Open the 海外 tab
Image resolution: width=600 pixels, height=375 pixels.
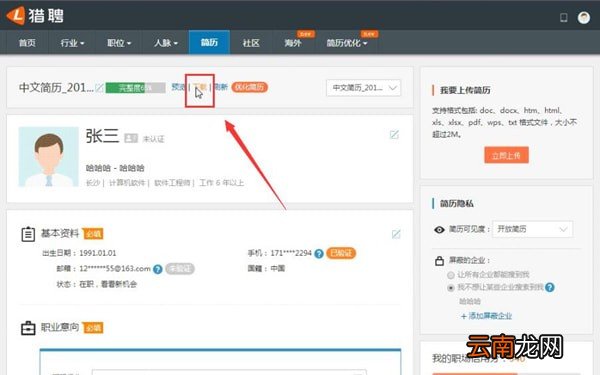[x=293, y=42]
